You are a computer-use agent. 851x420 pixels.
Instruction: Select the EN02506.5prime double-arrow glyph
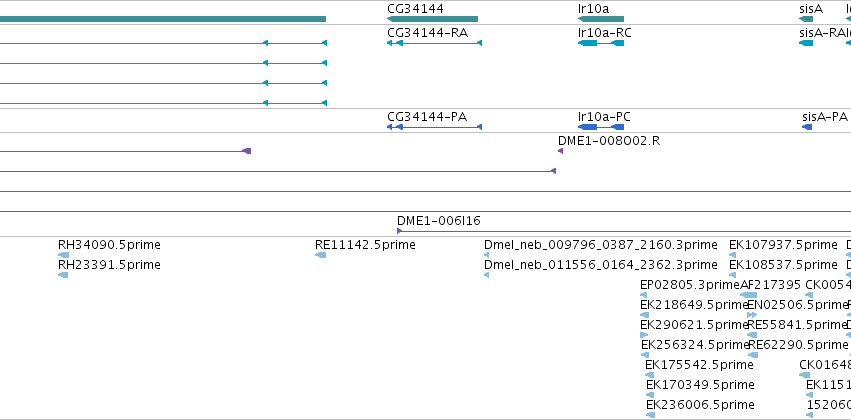(752, 315)
